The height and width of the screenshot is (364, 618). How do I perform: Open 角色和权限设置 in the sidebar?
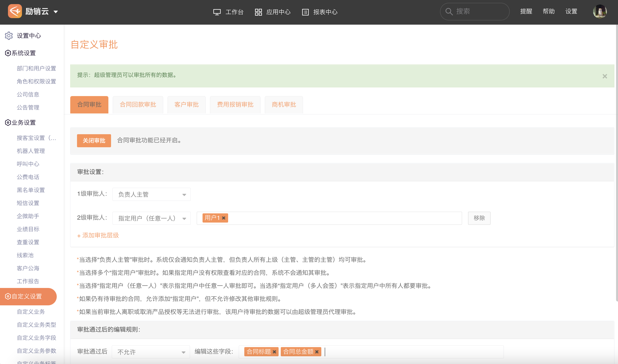click(x=36, y=81)
